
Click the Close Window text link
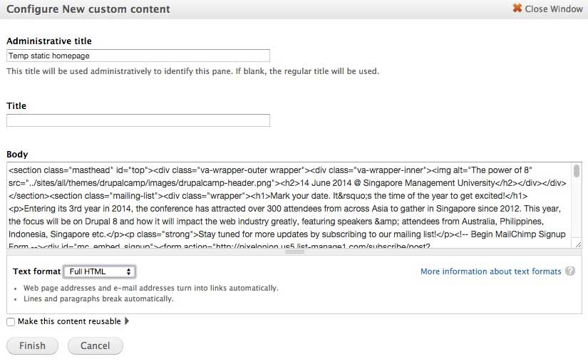(554, 9)
